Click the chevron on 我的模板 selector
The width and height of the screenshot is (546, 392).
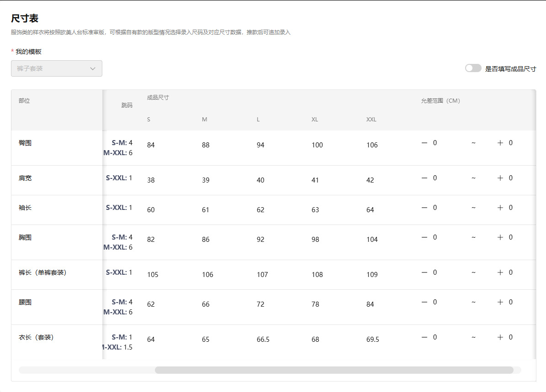[93, 68]
